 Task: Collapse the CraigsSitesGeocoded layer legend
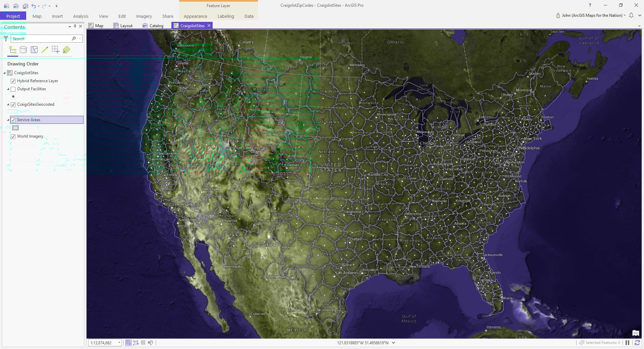click(8, 105)
